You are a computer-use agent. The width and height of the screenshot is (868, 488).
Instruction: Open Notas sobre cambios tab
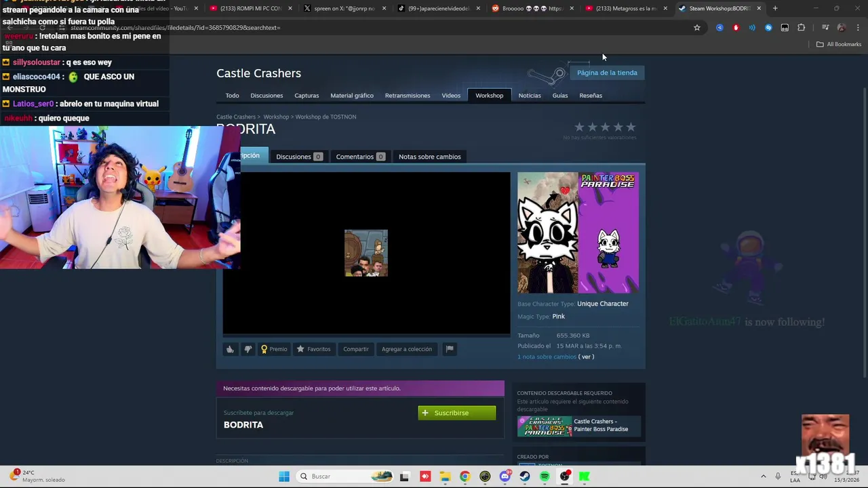click(429, 157)
